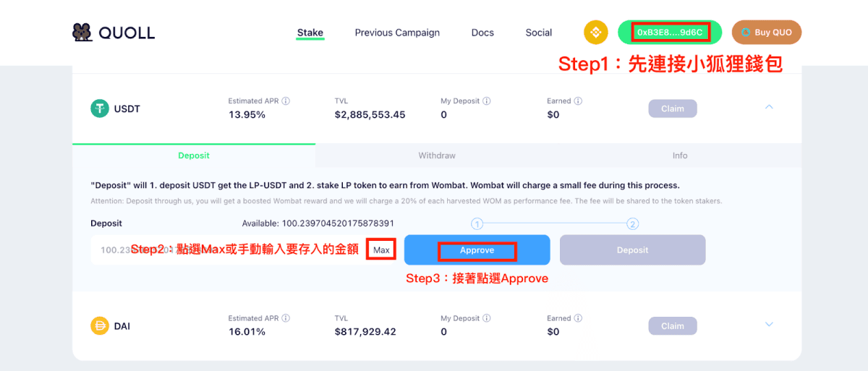Image resolution: width=868 pixels, height=371 pixels.
Task: Click the Buy QUO button
Action: click(x=767, y=33)
